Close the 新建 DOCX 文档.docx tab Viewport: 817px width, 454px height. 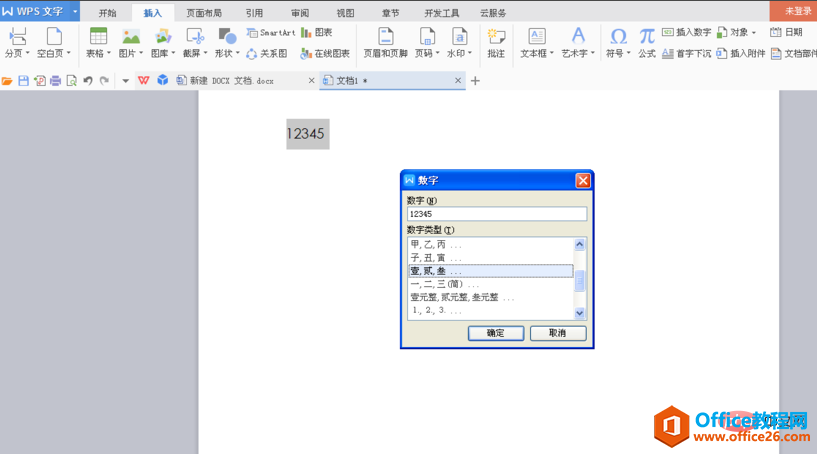pyautogui.click(x=312, y=81)
